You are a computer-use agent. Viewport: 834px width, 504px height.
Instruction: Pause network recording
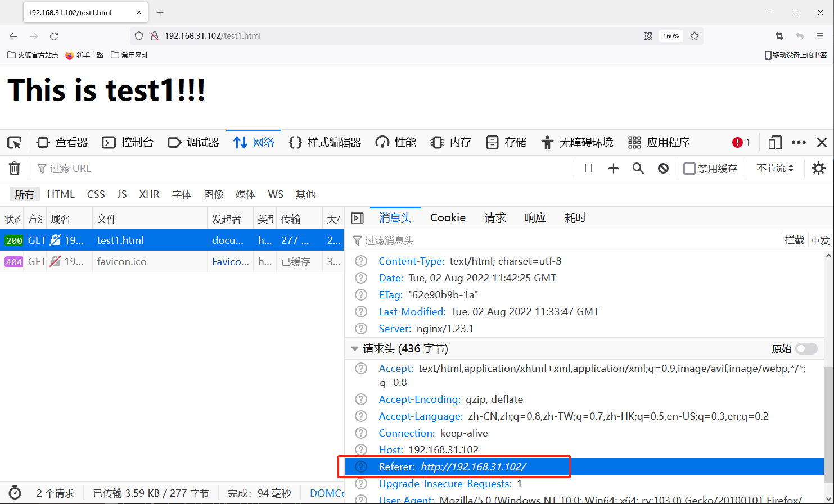pos(588,168)
